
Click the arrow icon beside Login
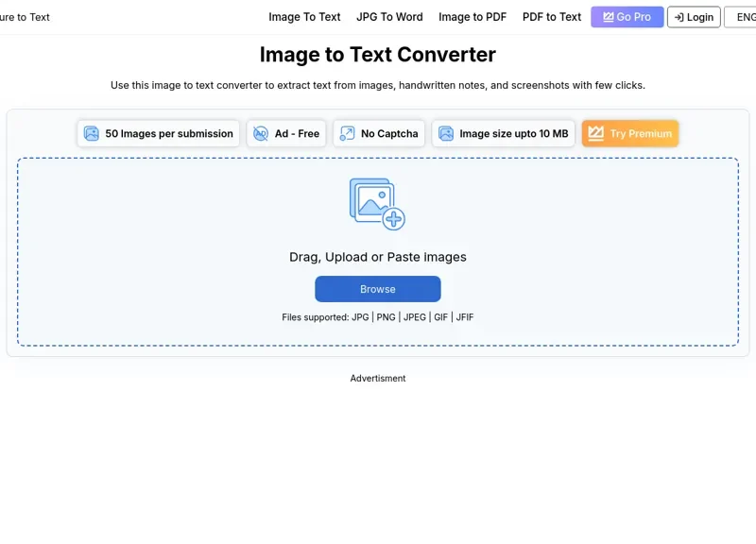click(678, 16)
